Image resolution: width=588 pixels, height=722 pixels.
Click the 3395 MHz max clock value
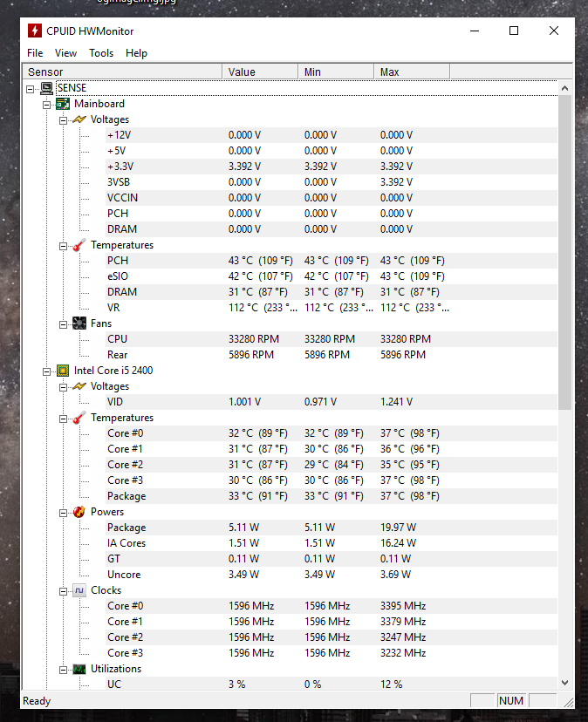click(403, 606)
